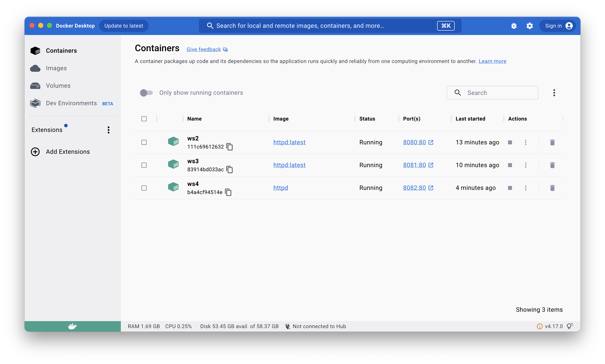
Task: Open Extensions options three-dot menu
Action: tap(109, 130)
